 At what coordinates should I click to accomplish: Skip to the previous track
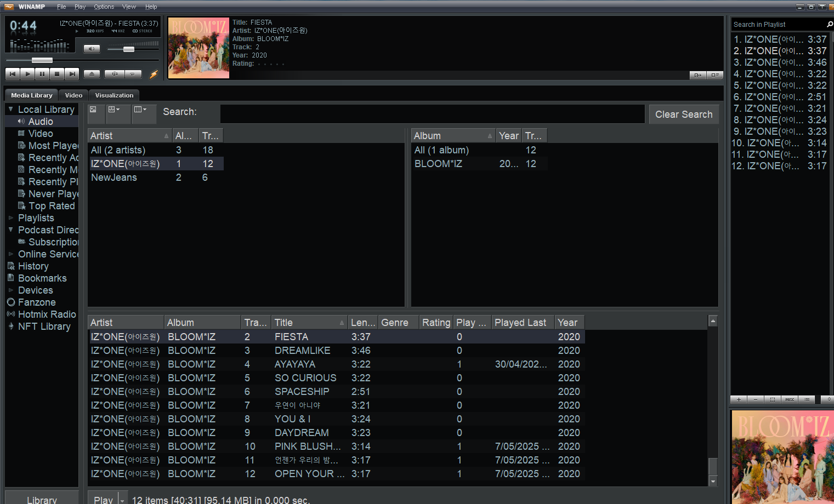pos(13,74)
